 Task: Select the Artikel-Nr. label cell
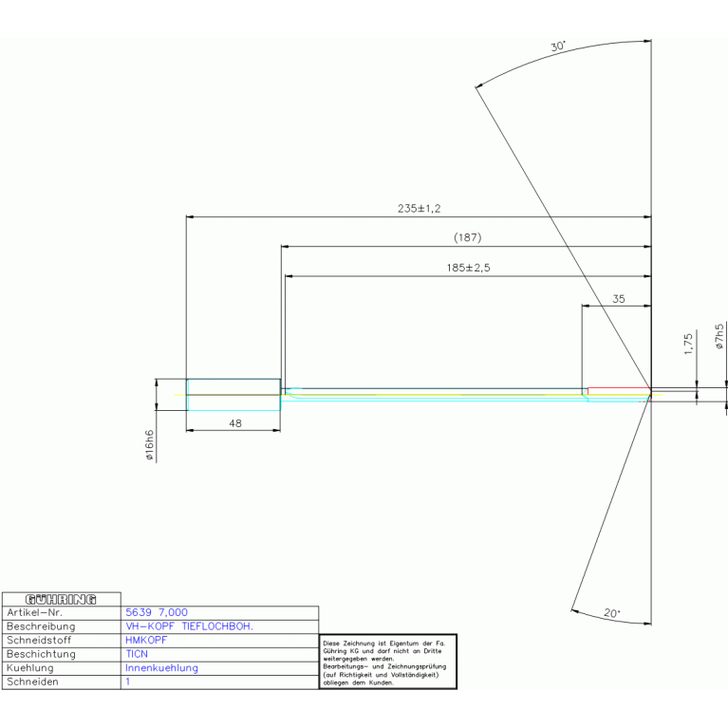tap(62, 613)
